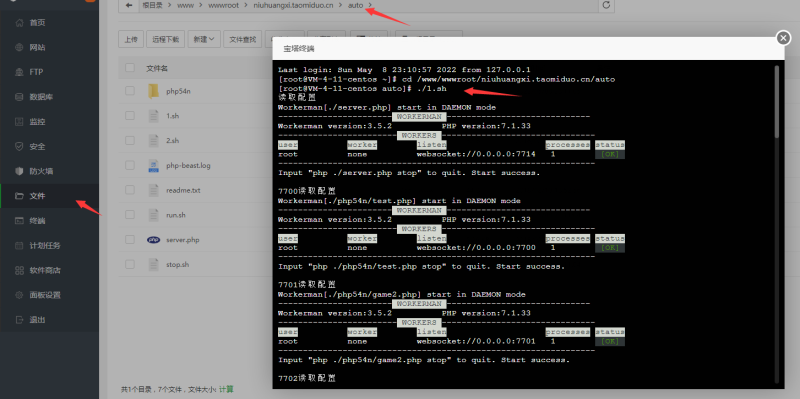Click the firewall icon beside 防火墙

click(19, 171)
